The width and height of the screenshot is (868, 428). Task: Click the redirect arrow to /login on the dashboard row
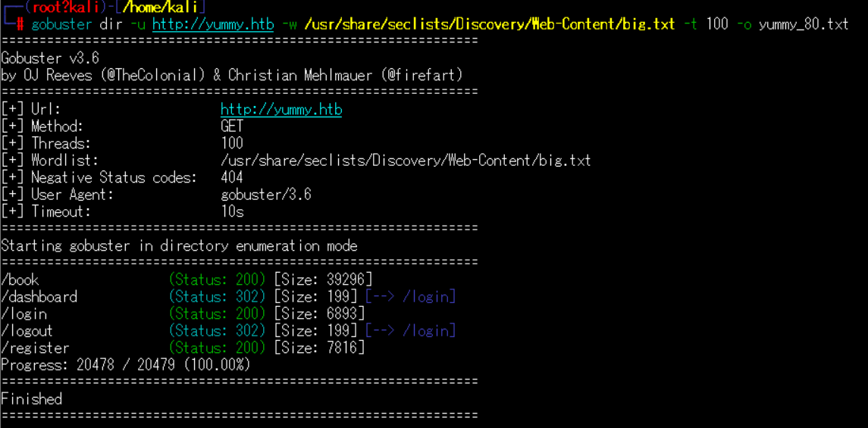(x=410, y=297)
